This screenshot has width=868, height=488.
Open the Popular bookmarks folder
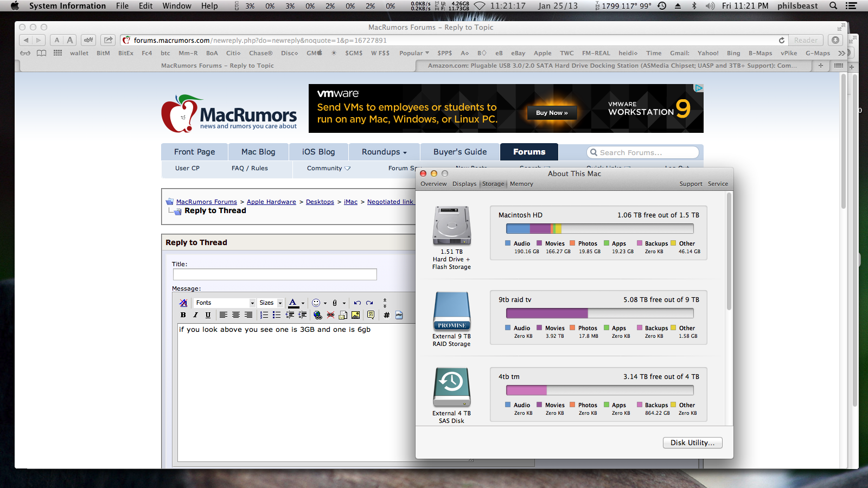tap(414, 53)
